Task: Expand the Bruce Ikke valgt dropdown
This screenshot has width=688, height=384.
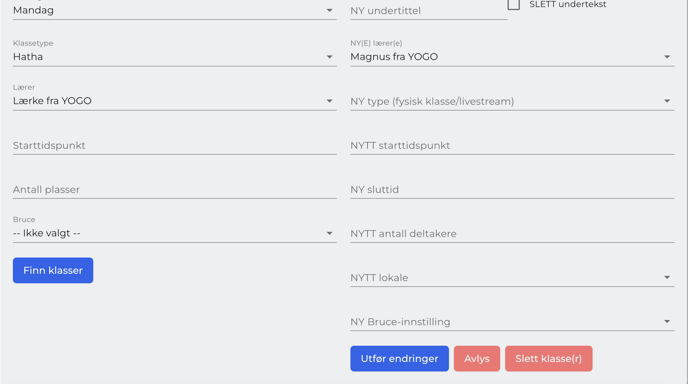Action: tap(175, 233)
